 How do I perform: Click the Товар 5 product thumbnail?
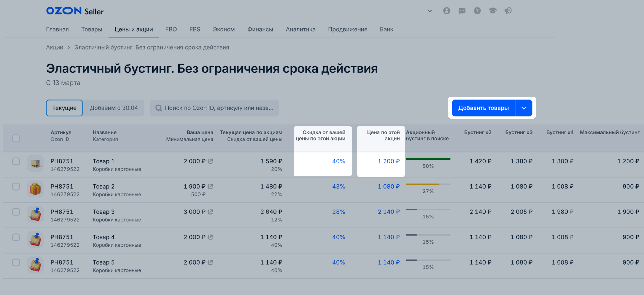tap(35, 265)
